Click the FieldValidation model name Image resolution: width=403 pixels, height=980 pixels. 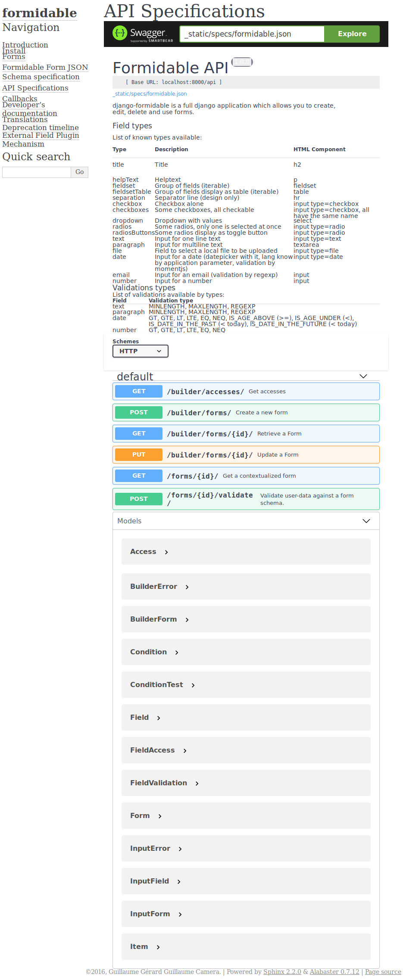(159, 783)
